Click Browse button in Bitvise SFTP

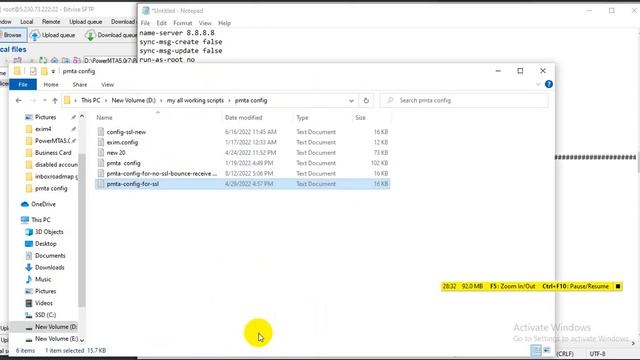click(12, 35)
